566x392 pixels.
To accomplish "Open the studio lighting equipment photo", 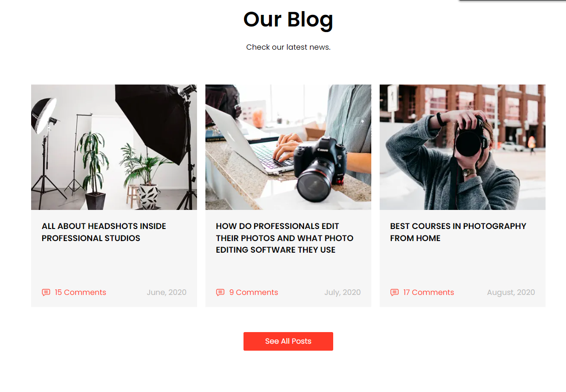I will tap(114, 147).
